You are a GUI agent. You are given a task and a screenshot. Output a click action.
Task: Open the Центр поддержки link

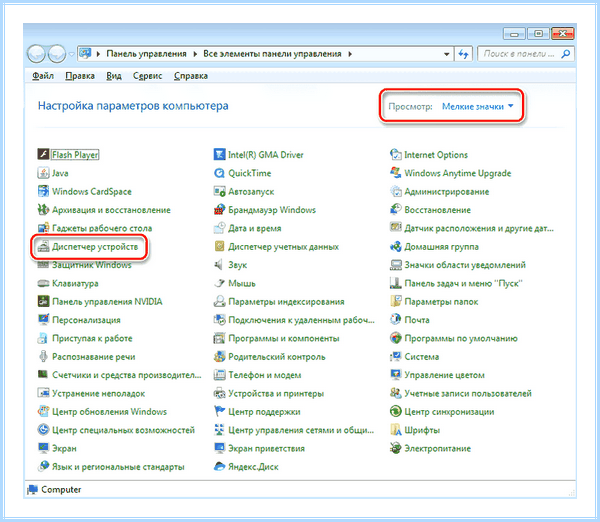pyautogui.click(x=264, y=412)
